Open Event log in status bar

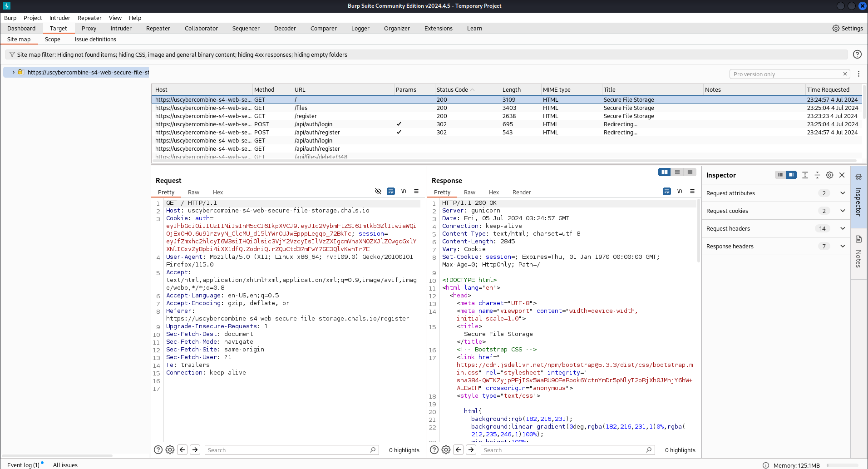[24, 465]
